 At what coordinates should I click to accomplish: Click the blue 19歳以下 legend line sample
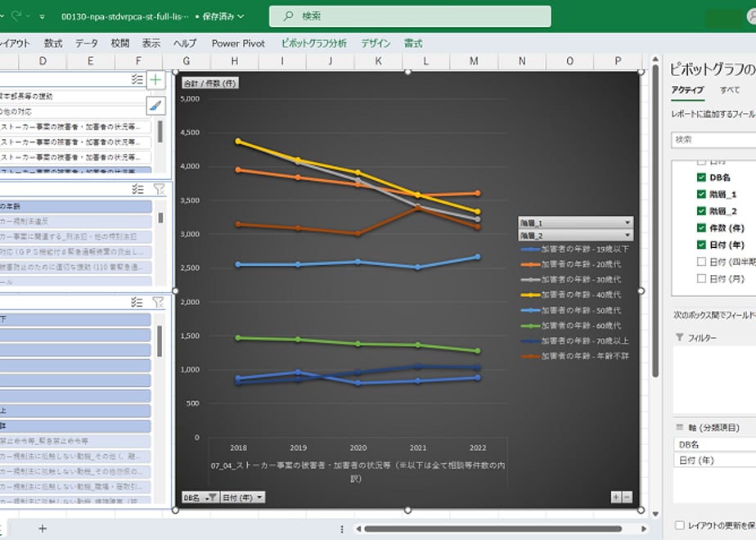(x=530, y=250)
